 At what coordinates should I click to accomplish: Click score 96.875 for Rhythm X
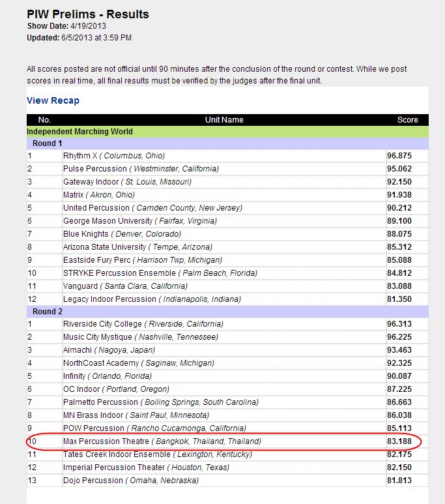pos(399,156)
